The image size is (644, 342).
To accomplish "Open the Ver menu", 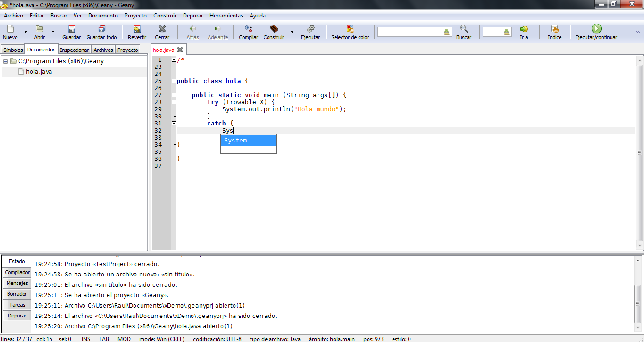I will 78,16.
